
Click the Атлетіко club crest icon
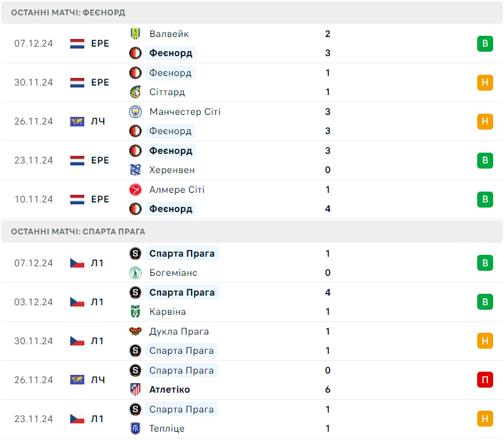click(135, 389)
